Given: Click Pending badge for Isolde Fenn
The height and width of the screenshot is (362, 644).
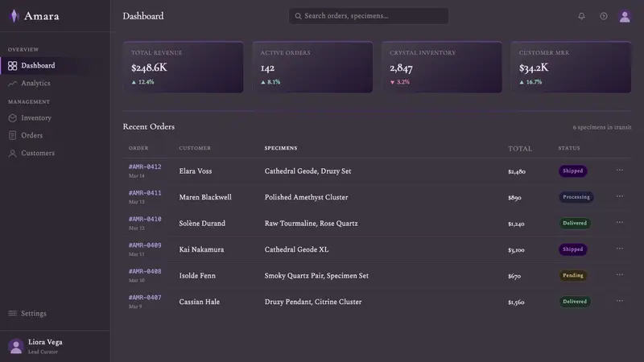Looking at the screenshot, I should coord(572,275).
